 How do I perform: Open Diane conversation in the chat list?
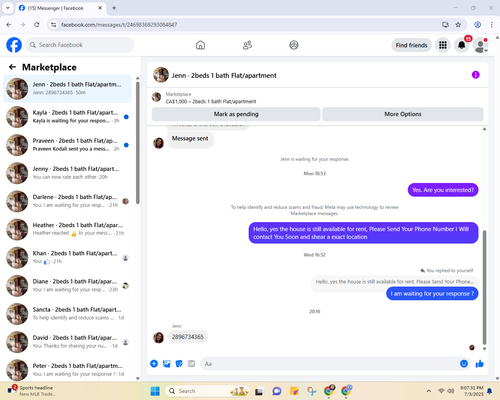point(67,286)
